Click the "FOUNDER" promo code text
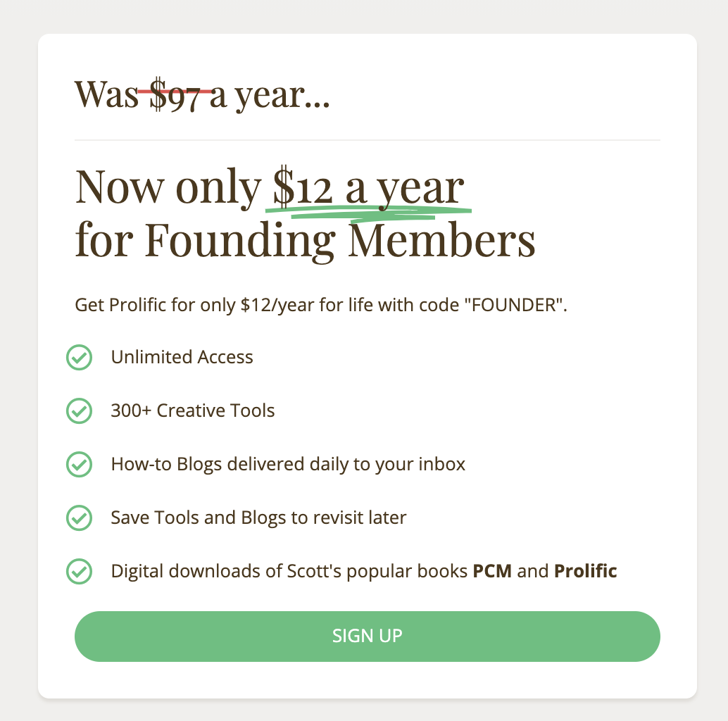Screen dimensions: 728x721 click(x=515, y=305)
